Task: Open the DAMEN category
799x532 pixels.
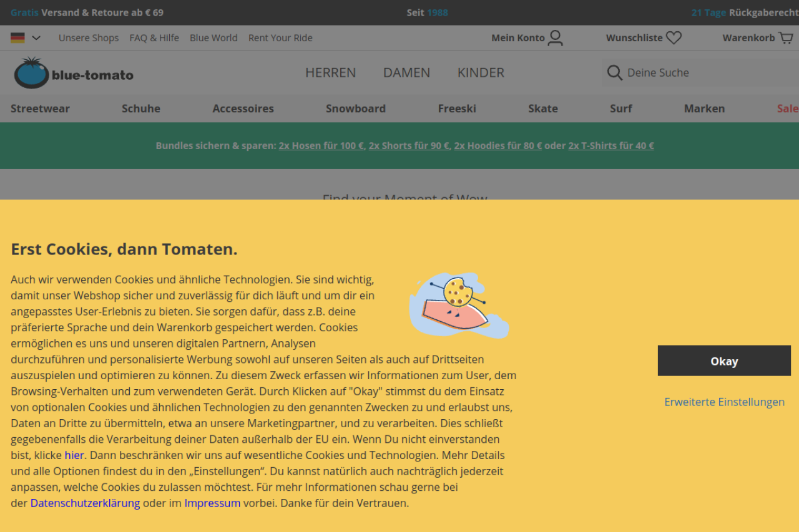Action: click(407, 73)
